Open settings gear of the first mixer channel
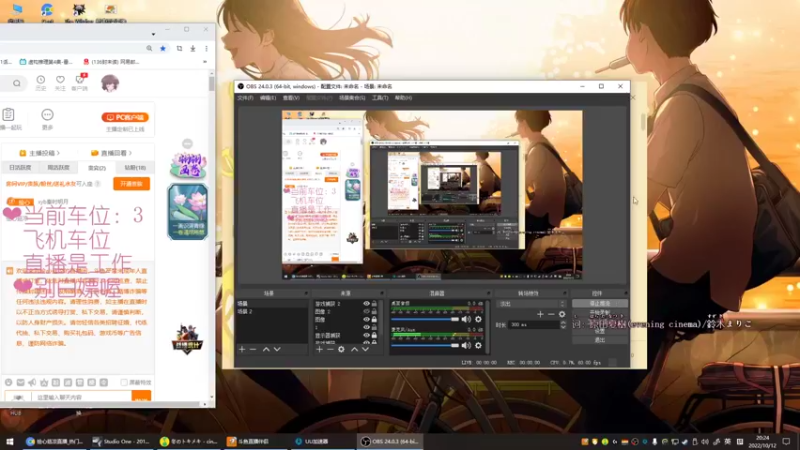800x450 pixels. click(478, 319)
